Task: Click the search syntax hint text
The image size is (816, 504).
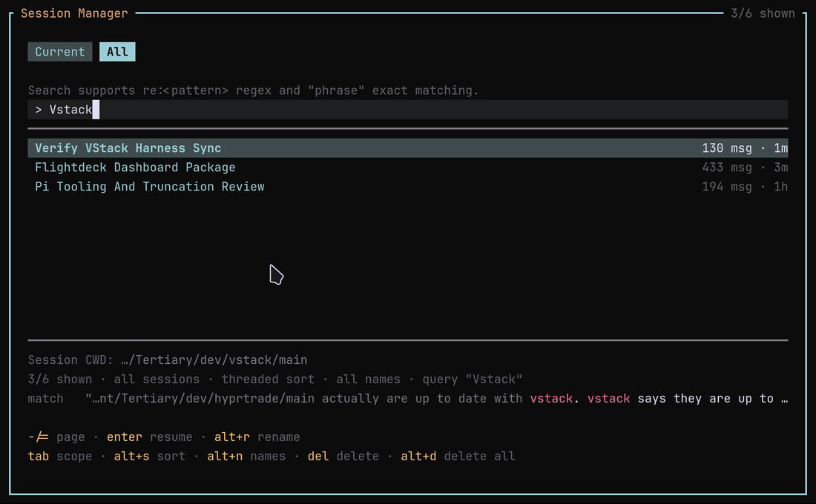Action: tap(253, 90)
